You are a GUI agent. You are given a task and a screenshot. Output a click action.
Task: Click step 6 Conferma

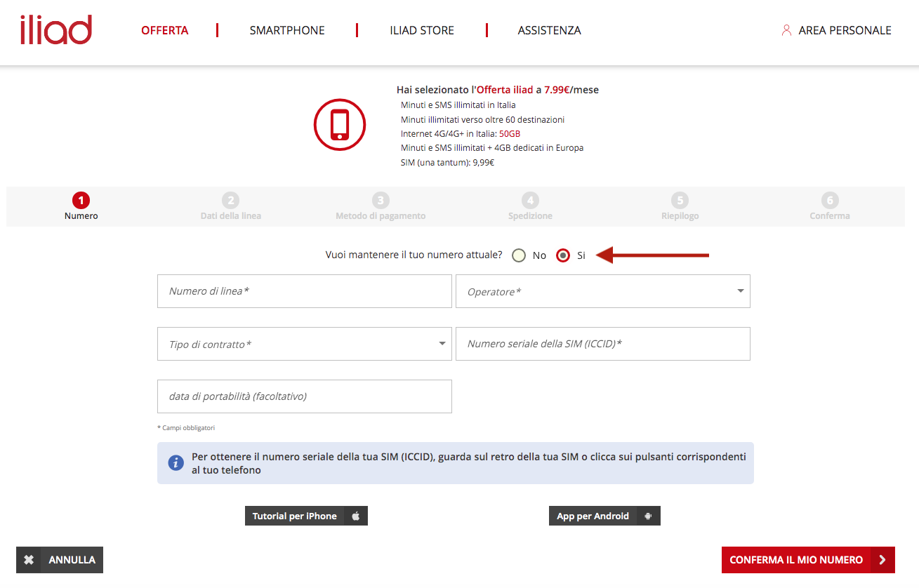click(830, 206)
